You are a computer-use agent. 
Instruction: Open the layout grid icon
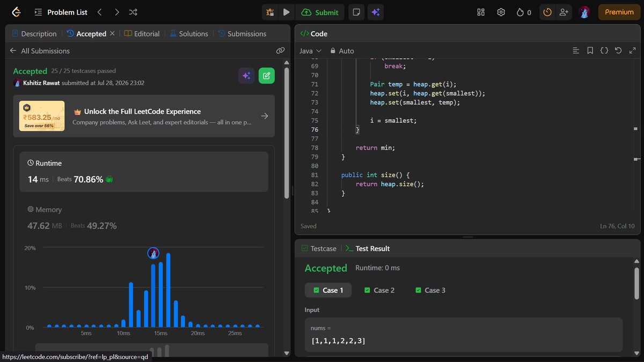click(481, 12)
